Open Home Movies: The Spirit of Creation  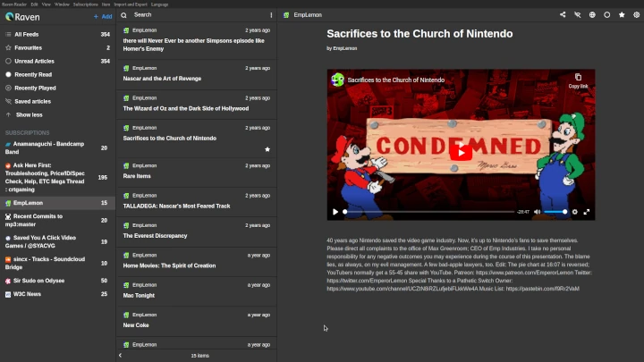[197, 262]
